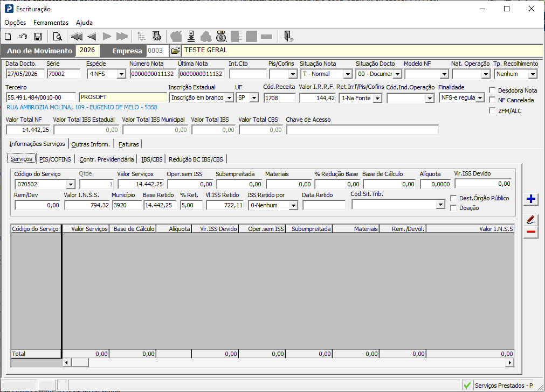Open the Ferramentas menu

(51, 23)
